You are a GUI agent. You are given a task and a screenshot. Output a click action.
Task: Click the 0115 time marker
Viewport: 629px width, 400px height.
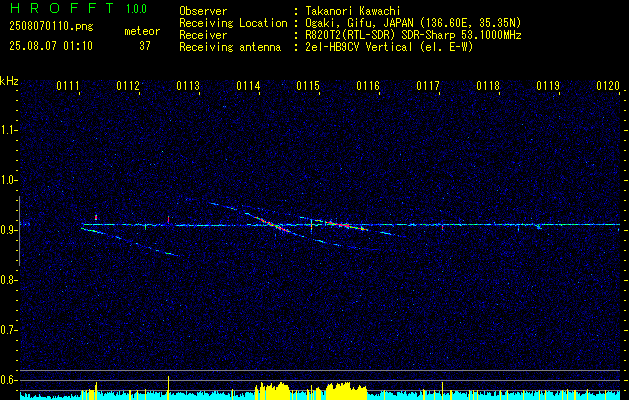[x=308, y=86]
